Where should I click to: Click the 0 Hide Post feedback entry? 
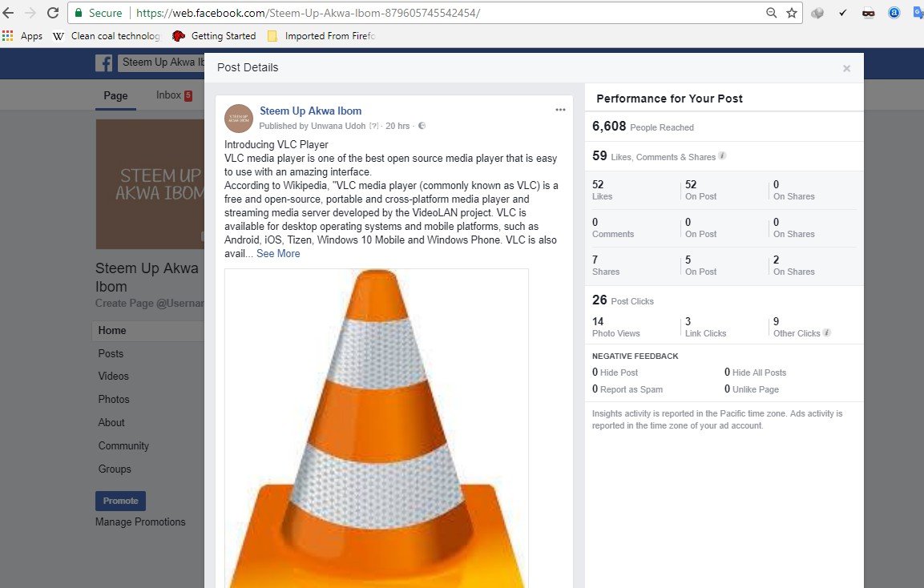click(x=615, y=373)
